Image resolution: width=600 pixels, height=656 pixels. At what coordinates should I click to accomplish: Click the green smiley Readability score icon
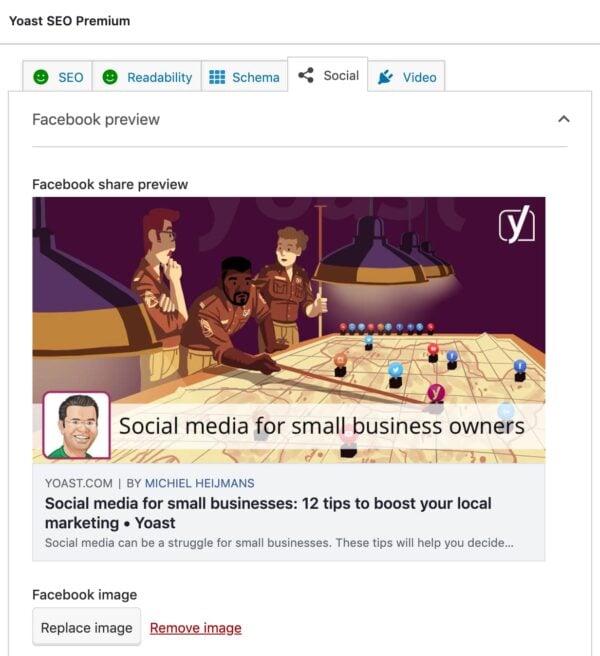click(110, 77)
